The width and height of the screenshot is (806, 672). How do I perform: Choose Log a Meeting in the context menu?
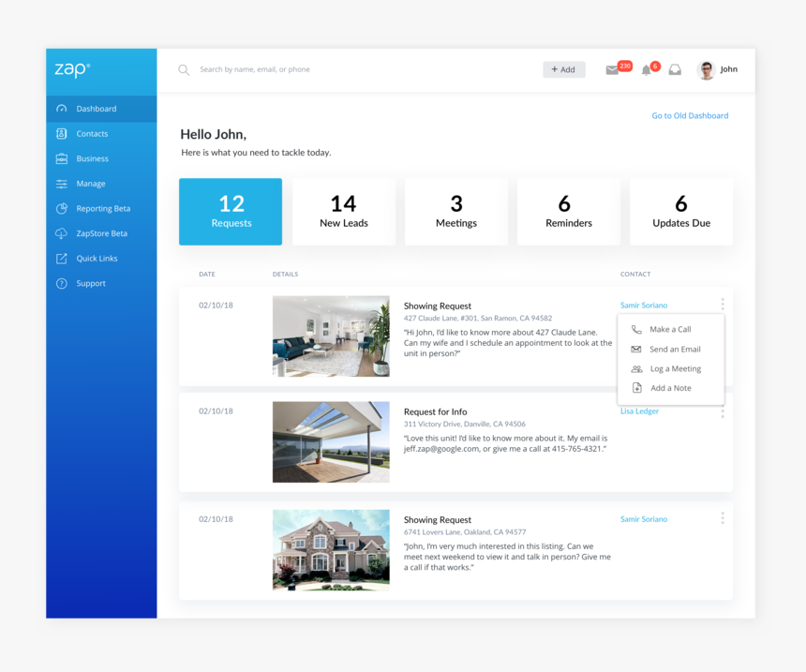(675, 368)
